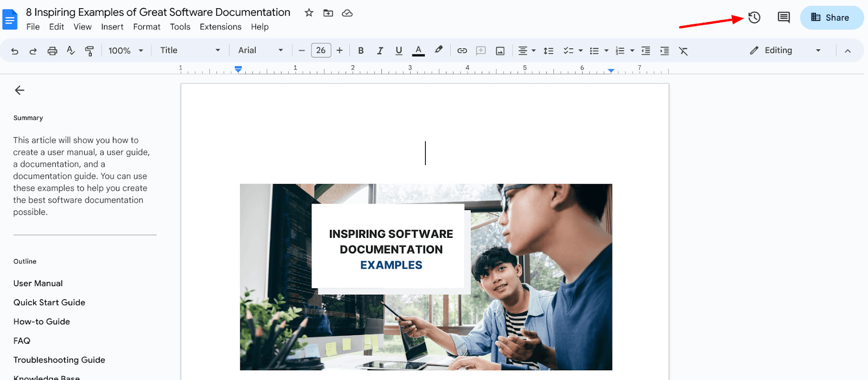This screenshot has height=380, width=868.
Task: Expand the Title paragraph style dropdown
Action: pos(190,50)
